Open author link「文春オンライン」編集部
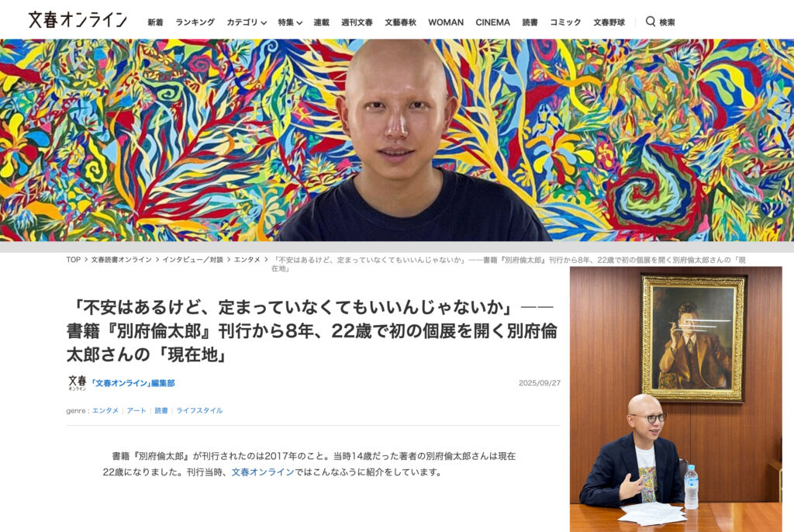Image resolution: width=794 pixels, height=532 pixels. (133, 383)
